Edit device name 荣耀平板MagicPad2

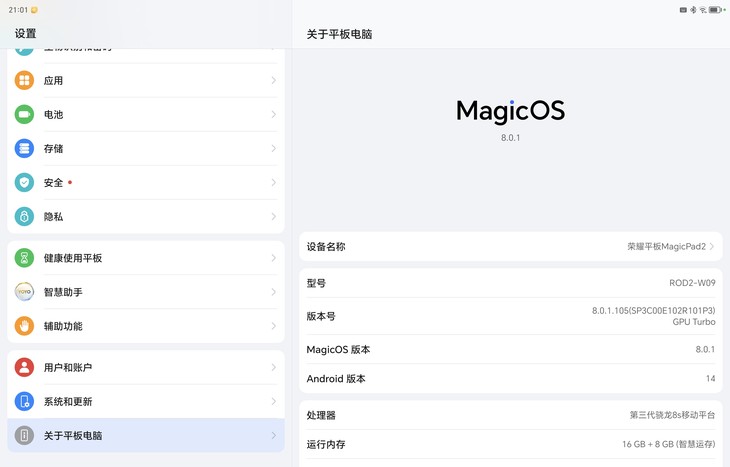point(511,246)
